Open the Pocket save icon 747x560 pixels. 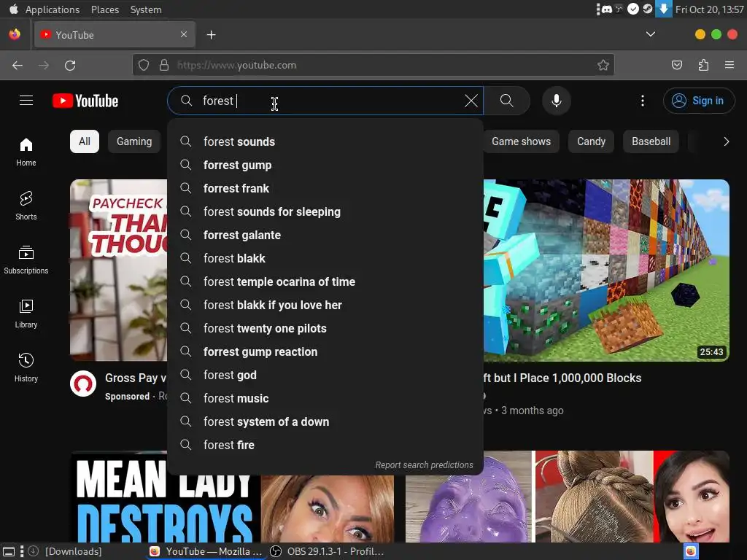[x=676, y=65]
